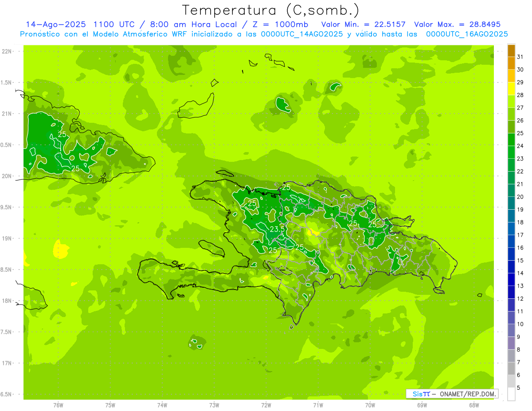Click the "17N" latitude axis label
The height and width of the screenshot is (411, 532).
coord(7,363)
